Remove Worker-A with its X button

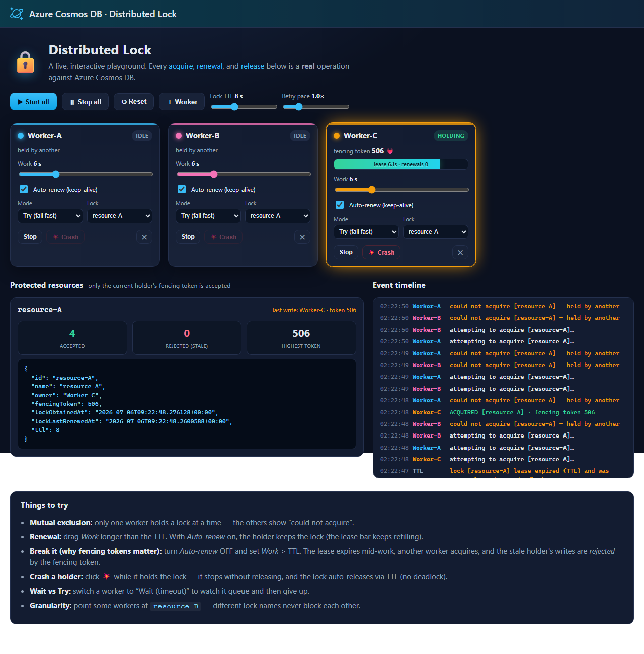144,237
